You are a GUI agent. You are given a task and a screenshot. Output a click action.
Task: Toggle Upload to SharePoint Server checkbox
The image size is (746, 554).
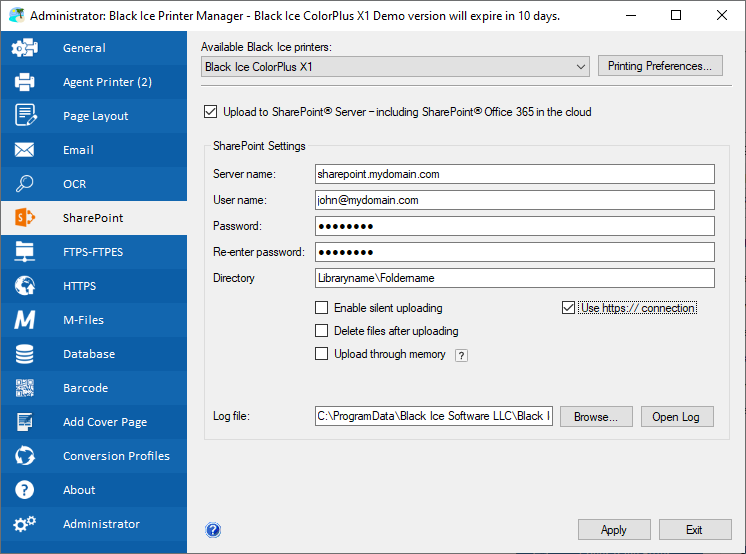point(210,112)
